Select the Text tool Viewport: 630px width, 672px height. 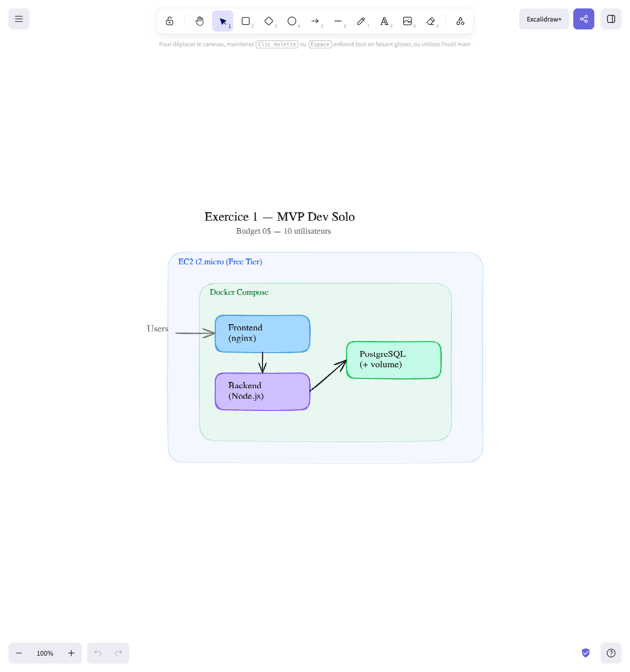(x=384, y=21)
